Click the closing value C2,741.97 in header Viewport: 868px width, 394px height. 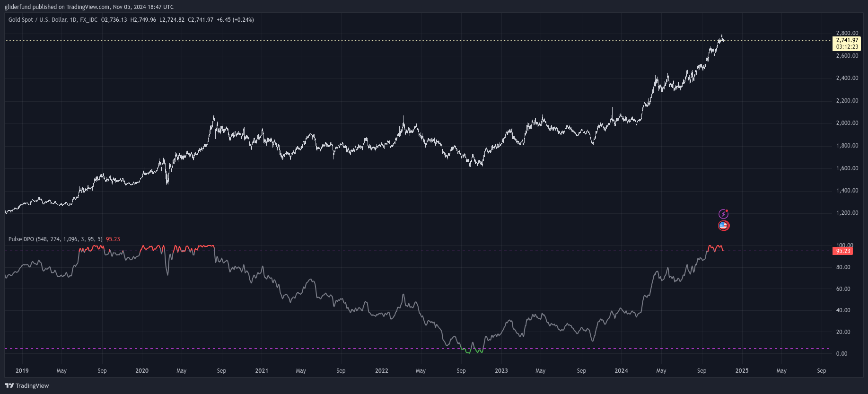coord(201,20)
